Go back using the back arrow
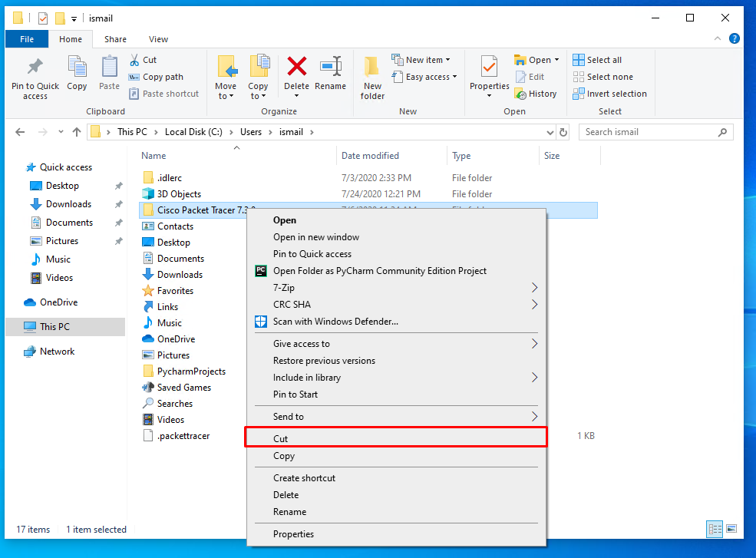The width and height of the screenshot is (756, 558). 20,132
